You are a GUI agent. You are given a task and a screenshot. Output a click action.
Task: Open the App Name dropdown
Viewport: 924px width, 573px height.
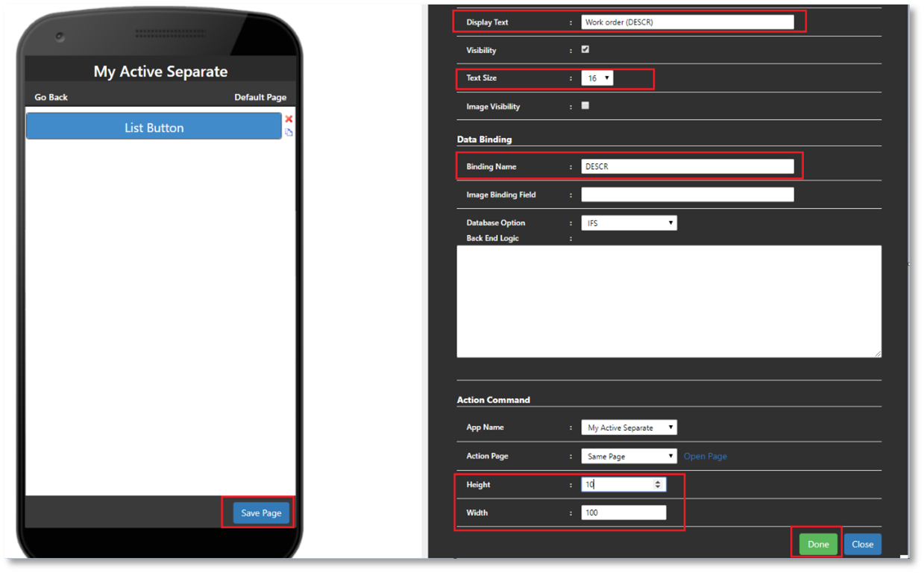point(629,428)
